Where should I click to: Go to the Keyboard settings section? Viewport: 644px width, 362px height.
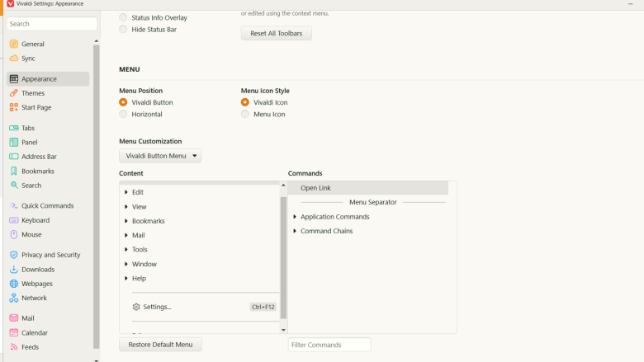coord(35,220)
